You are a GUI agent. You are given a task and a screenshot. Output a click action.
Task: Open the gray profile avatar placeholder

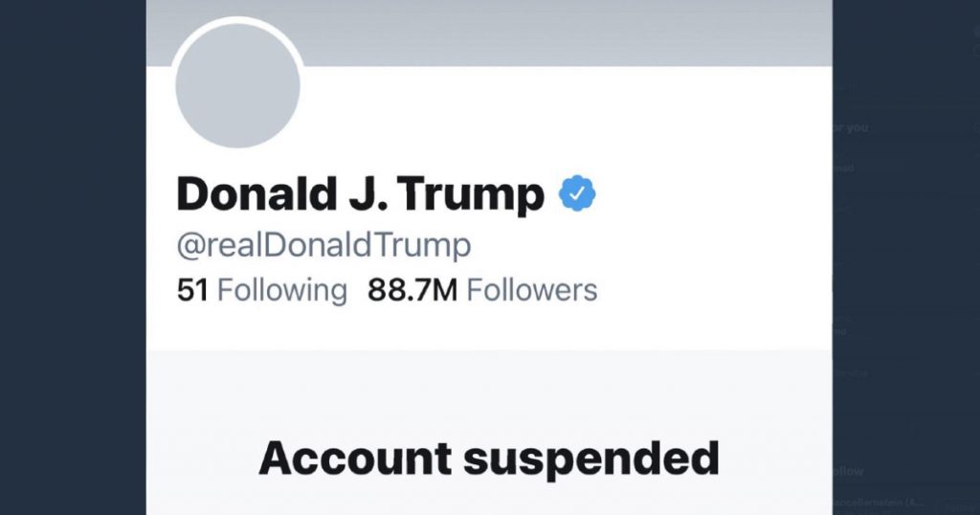237,86
